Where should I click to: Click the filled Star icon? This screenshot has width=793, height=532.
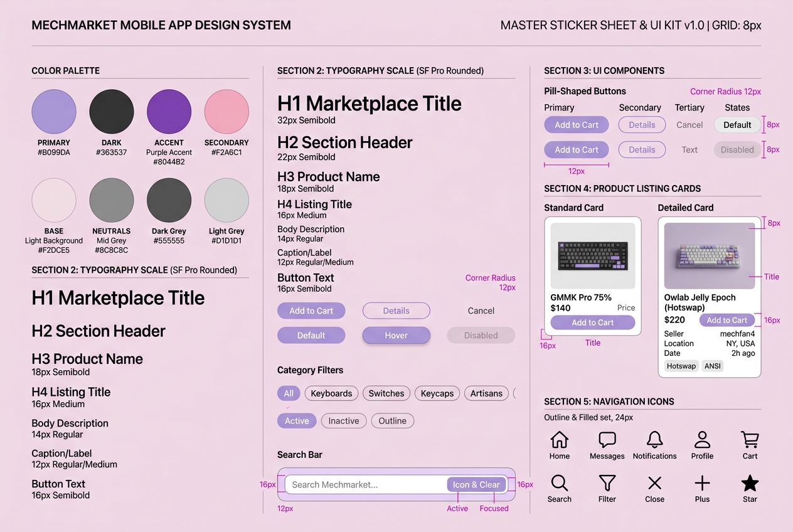(x=750, y=483)
